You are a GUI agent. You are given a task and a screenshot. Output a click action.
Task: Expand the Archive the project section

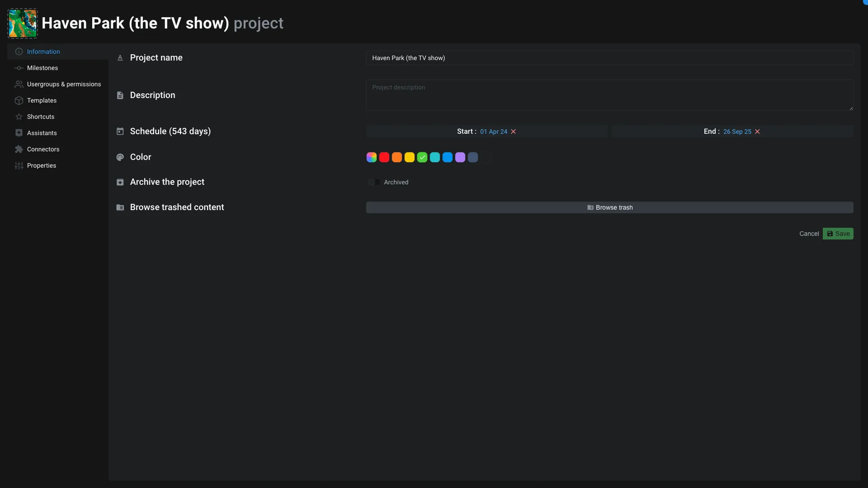point(168,182)
